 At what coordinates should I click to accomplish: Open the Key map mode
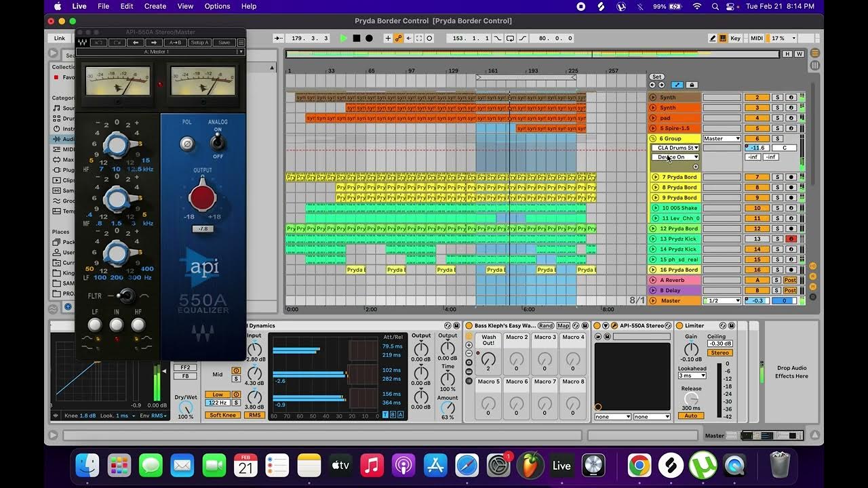point(735,39)
